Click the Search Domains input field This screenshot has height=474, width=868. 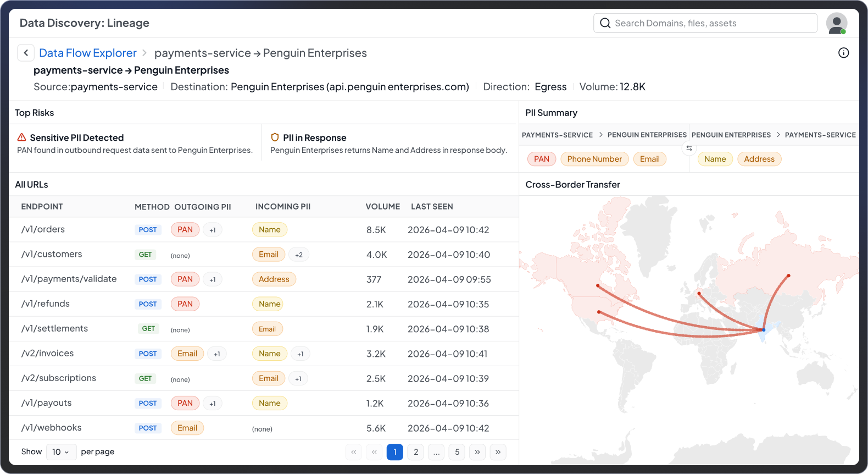(x=705, y=23)
